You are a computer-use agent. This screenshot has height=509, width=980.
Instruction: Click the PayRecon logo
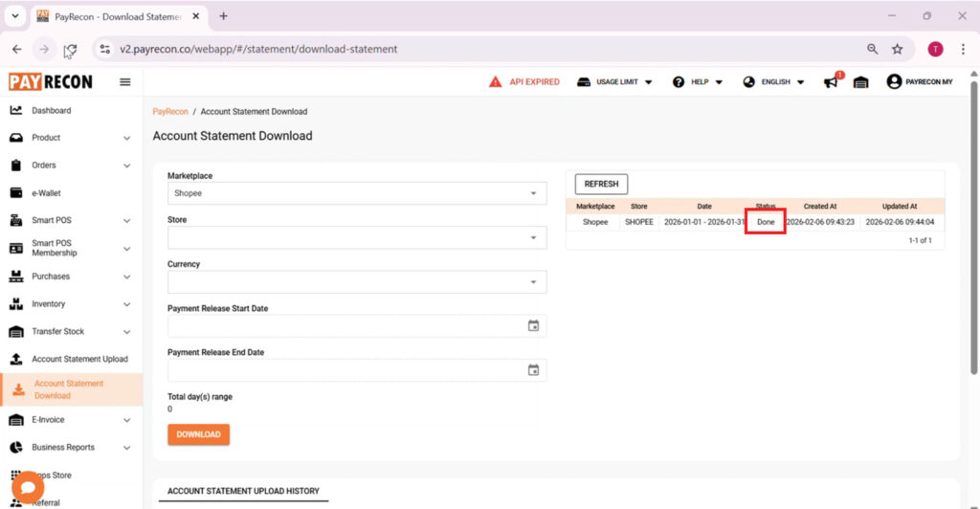[51, 82]
